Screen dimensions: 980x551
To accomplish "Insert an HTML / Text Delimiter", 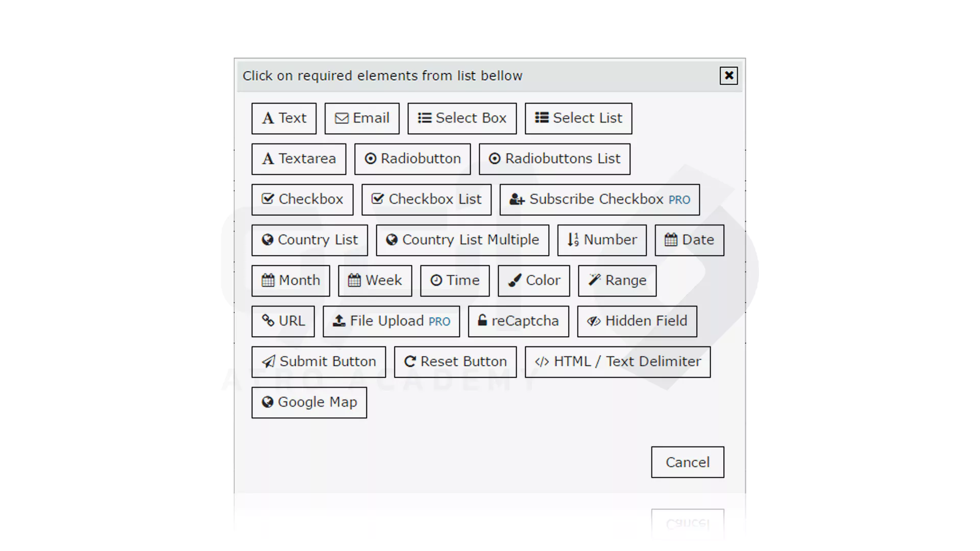I will click(x=618, y=362).
